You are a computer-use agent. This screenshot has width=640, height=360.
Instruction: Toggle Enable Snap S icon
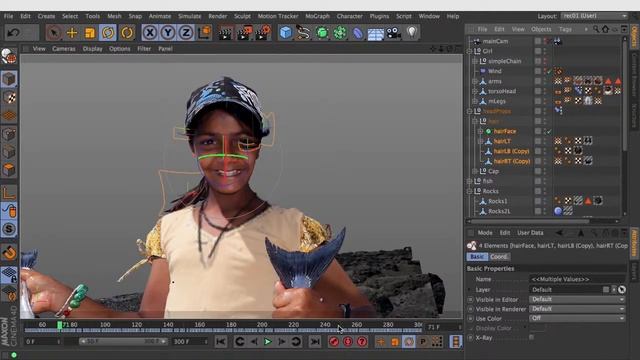tap(9, 229)
